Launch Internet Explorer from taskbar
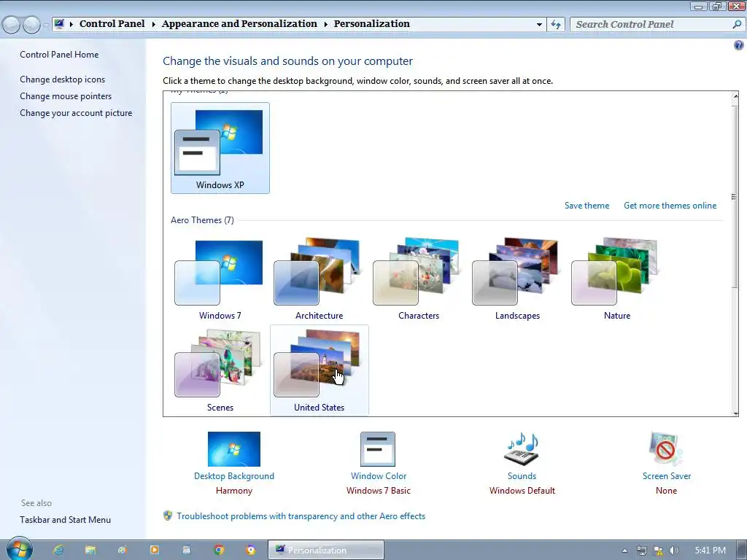This screenshot has height=560, width=747. pyautogui.click(x=58, y=550)
